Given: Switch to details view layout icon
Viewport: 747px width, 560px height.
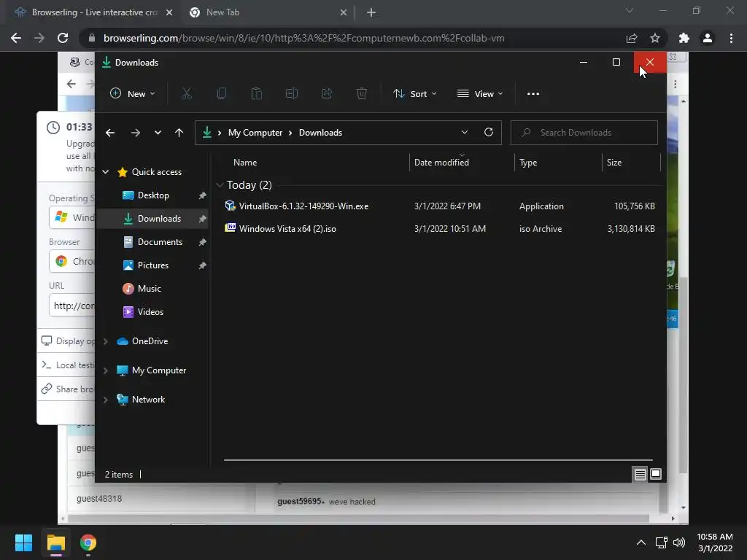Looking at the screenshot, I should pyautogui.click(x=640, y=474).
